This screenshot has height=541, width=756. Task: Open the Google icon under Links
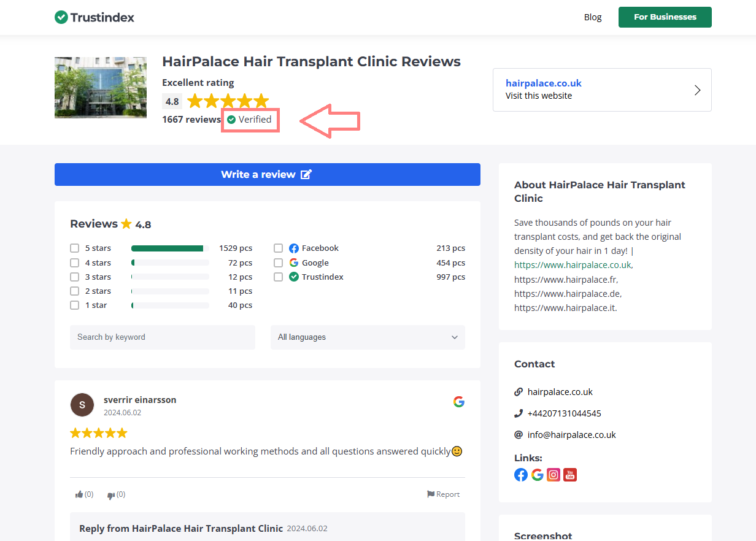pyautogui.click(x=538, y=475)
